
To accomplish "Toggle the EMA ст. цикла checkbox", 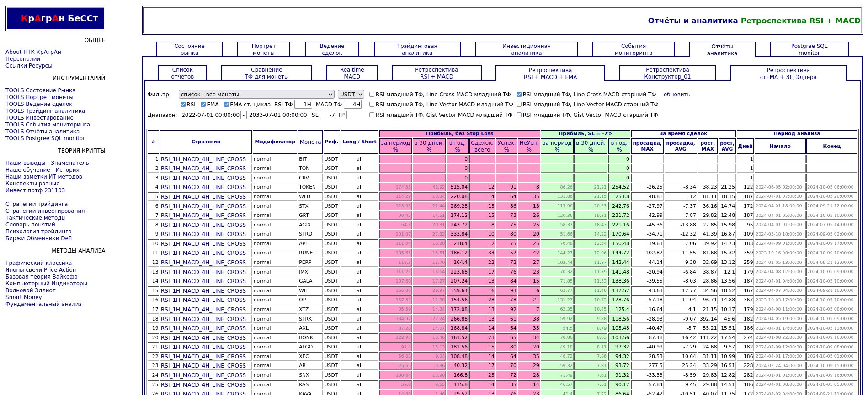I will [x=226, y=105].
